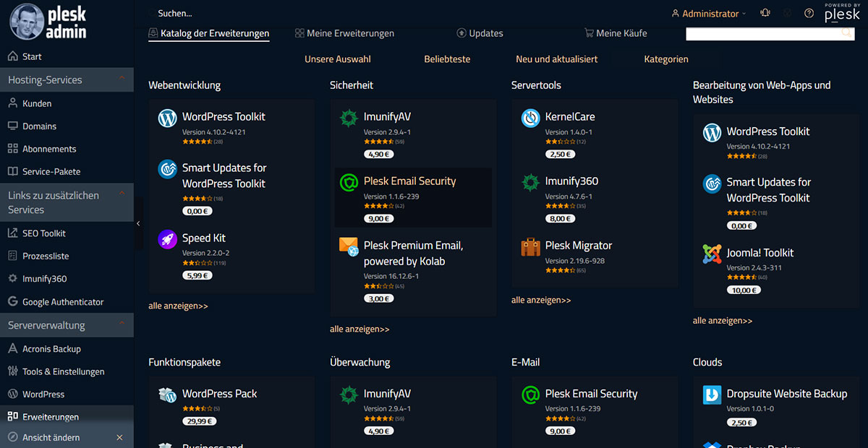Click the Joomla! Toolkit icon
The width and height of the screenshot is (868, 448).
712,254
